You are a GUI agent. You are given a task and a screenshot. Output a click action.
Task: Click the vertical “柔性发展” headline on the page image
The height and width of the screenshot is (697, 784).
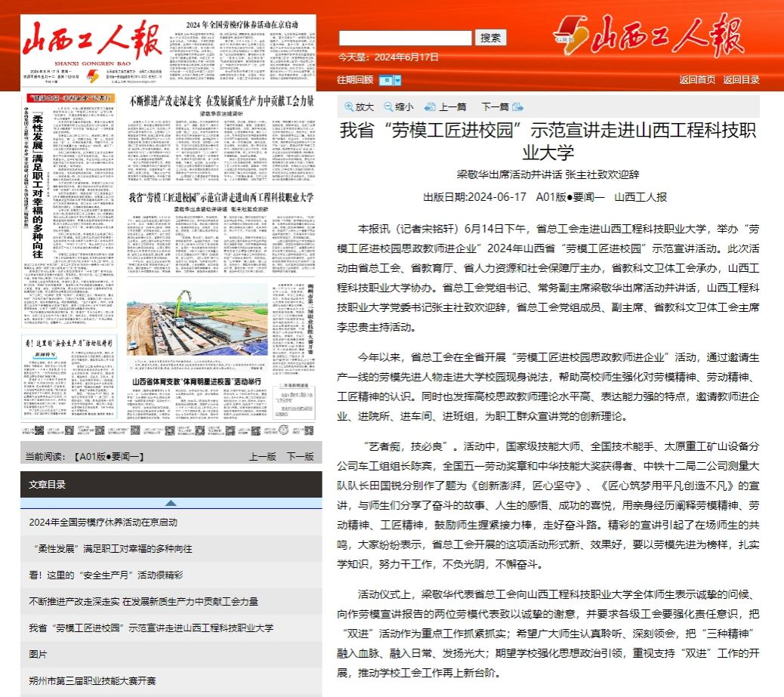pyautogui.click(x=38, y=186)
